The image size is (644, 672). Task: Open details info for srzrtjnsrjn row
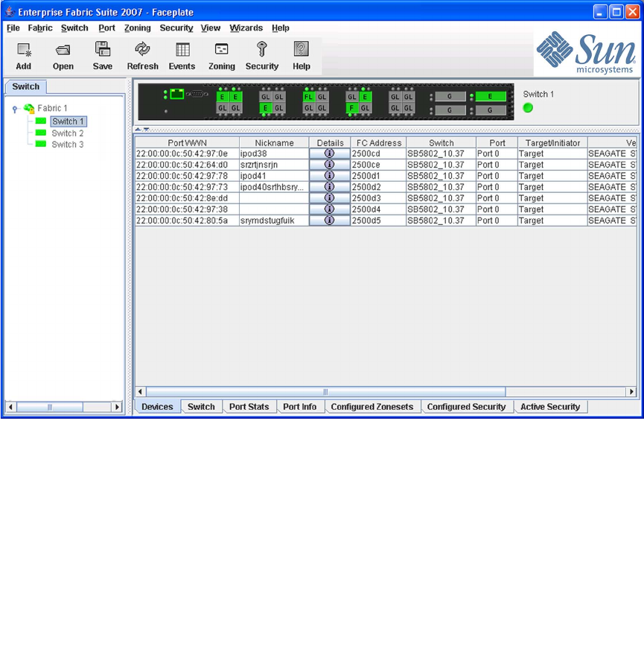coord(329,164)
